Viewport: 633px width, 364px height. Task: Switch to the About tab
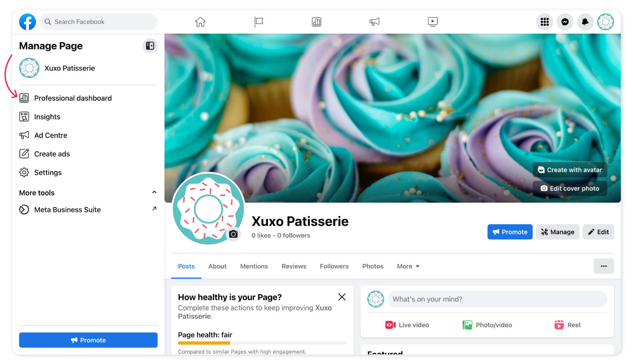tap(218, 266)
